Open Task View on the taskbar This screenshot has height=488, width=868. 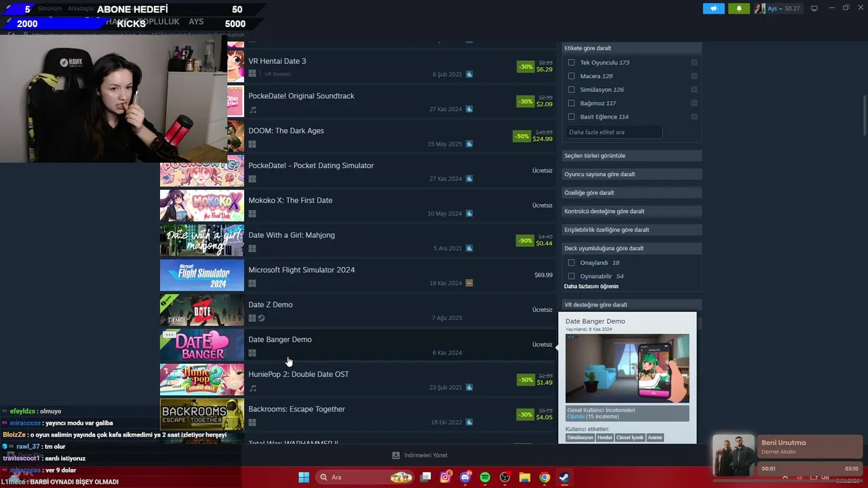pos(426,477)
